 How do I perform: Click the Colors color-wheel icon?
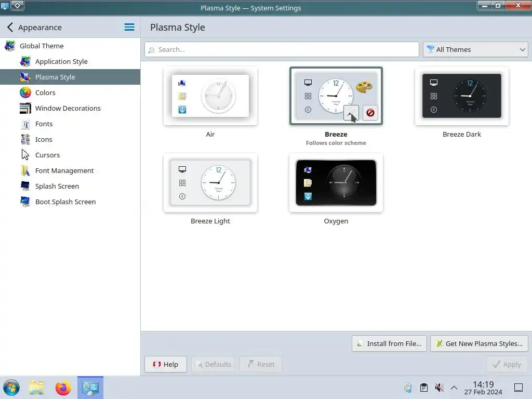click(25, 92)
